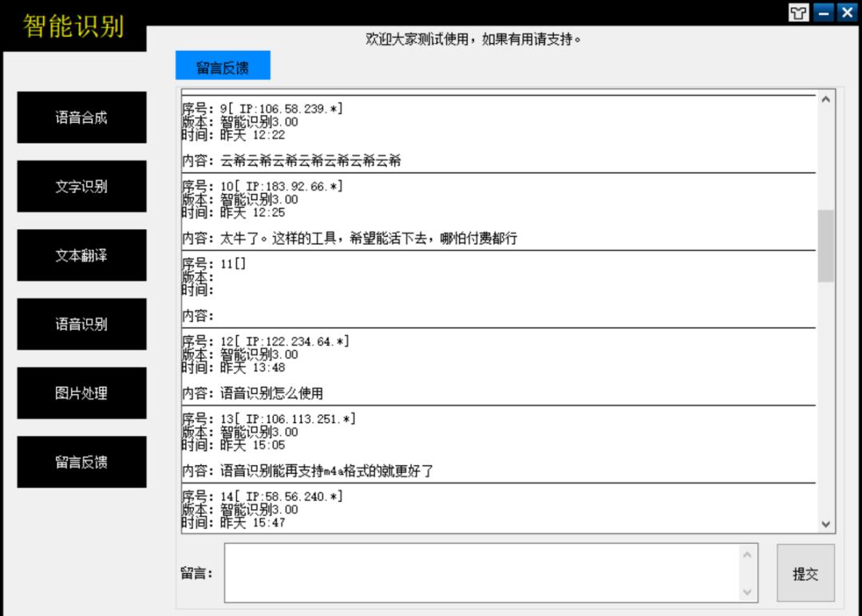This screenshot has height=616, width=862.
Task: Click the up arrow in the 留言 text box
Action: coord(745,555)
